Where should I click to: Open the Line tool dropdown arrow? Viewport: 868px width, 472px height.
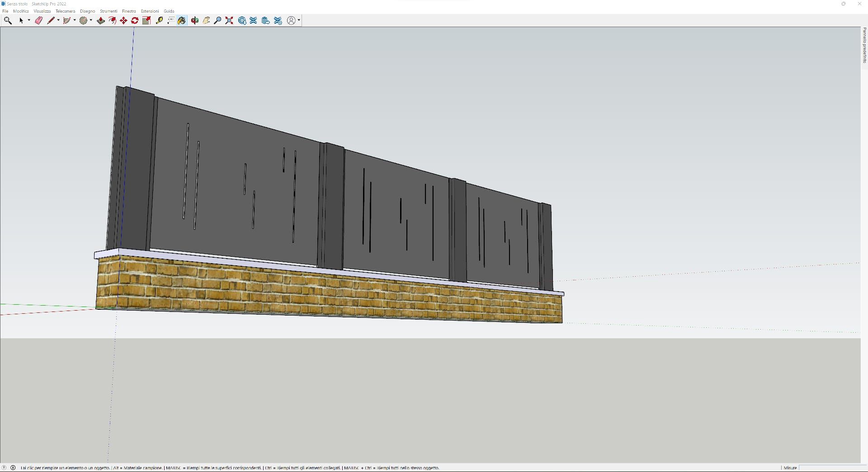58,20
